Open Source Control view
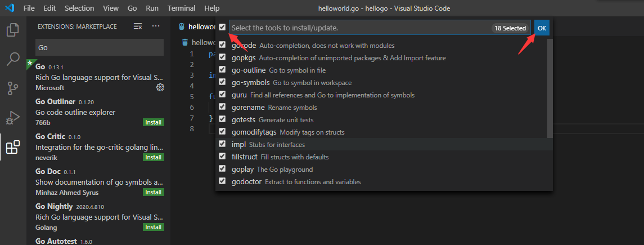 click(13, 88)
